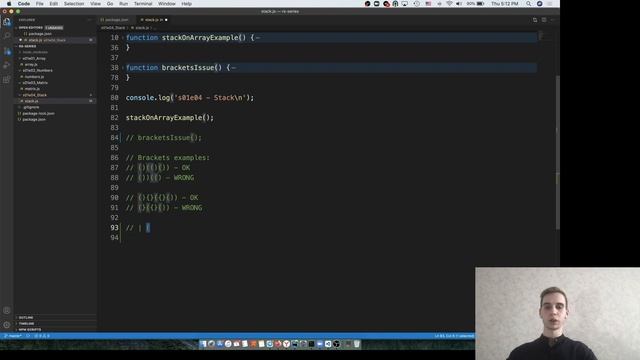
Task: Click the s01e04_Stack breadcrumb segment
Action: click(x=113, y=28)
